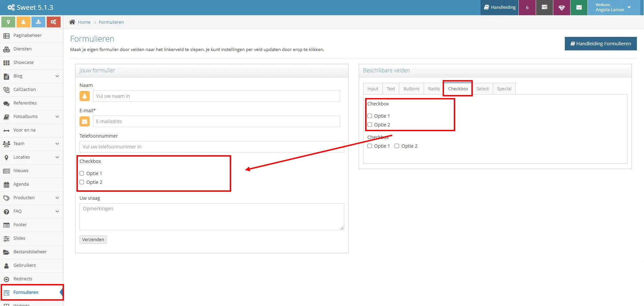Tick Optie 2 in inline Checkbox field
This screenshot has width=644, height=306.
pyautogui.click(x=397, y=146)
